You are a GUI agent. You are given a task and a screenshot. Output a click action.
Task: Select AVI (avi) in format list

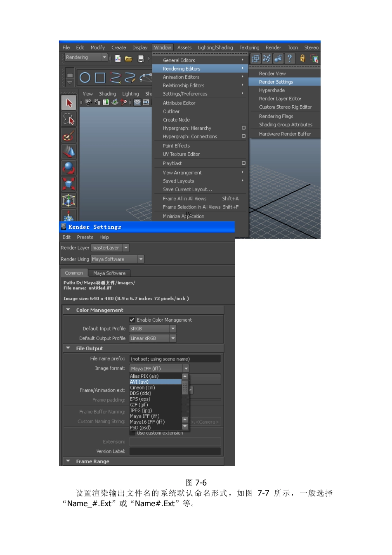click(x=156, y=382)
